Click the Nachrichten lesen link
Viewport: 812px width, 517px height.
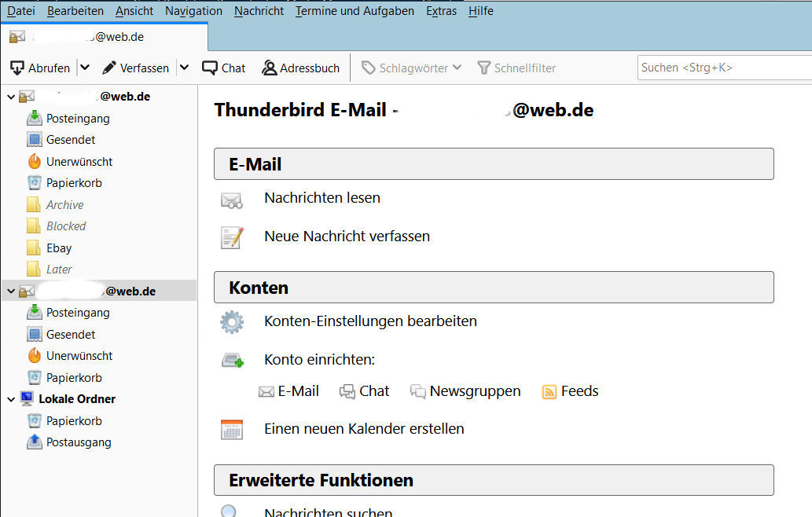322,198
